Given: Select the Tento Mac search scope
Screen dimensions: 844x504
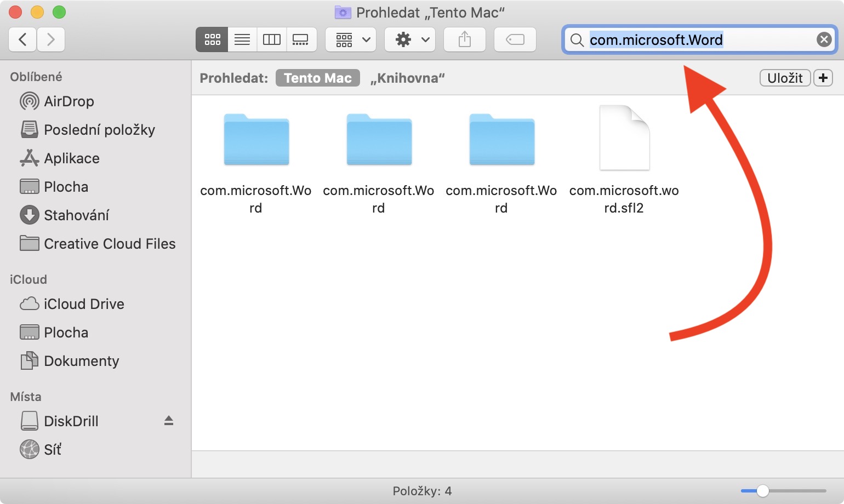Looking at the screenshot, I should [x=318, y=78].
